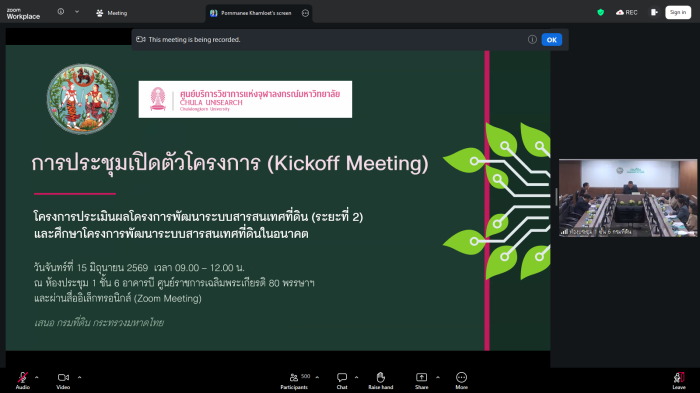The width and height of the screenshot is (700, 393).
Task: Select the Meeting tab
Action: click(x=112, y=13)
